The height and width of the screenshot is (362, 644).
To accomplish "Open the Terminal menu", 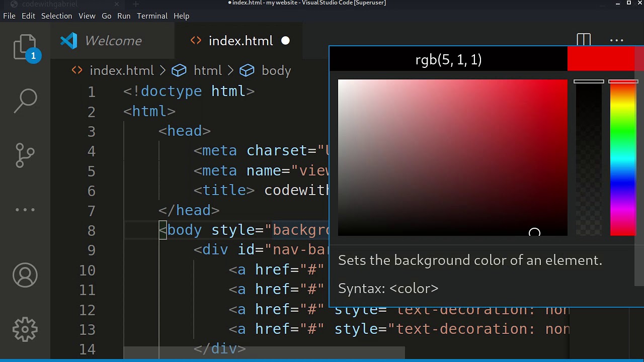I will (x=152, y=16).
